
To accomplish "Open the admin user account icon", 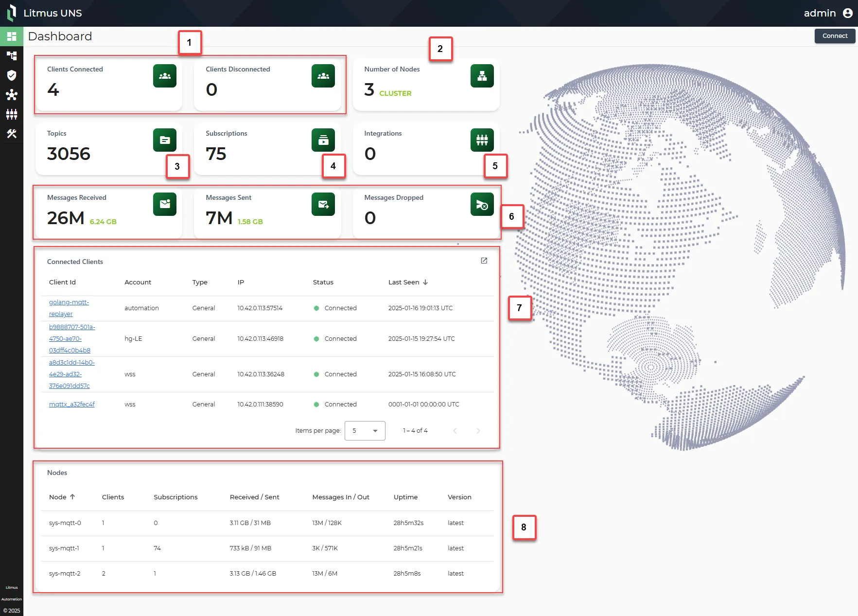I will click(x=848, y=13).
